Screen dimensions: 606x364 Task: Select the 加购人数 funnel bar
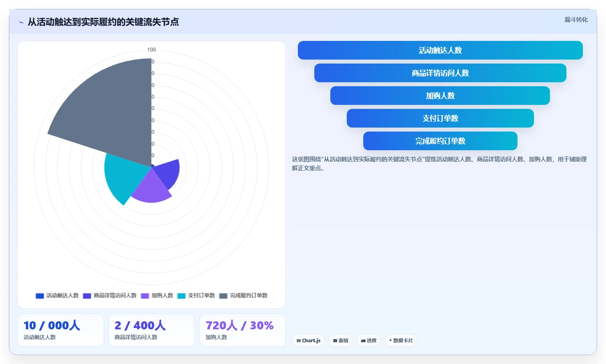tap(440, 96)
